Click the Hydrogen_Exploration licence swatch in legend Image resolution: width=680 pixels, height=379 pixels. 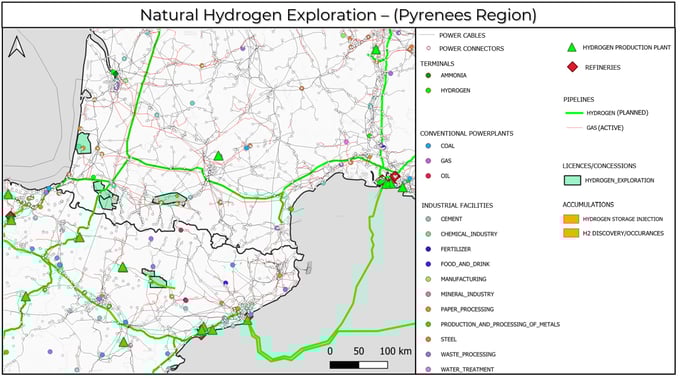click(572, 180)
